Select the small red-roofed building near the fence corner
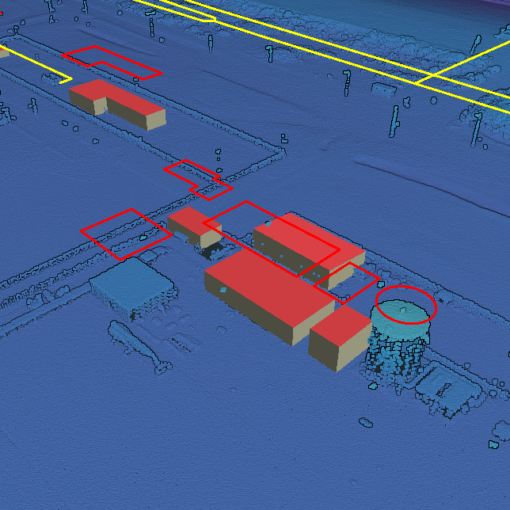The width and height of the screenshot is (510, 510). pos(195,227)
